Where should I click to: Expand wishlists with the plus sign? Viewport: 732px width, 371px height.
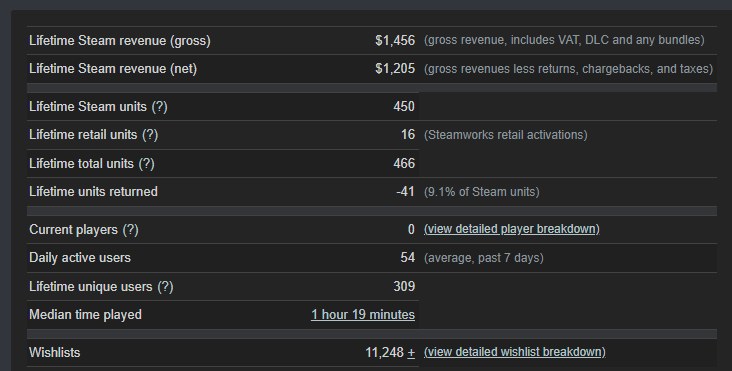411,352
